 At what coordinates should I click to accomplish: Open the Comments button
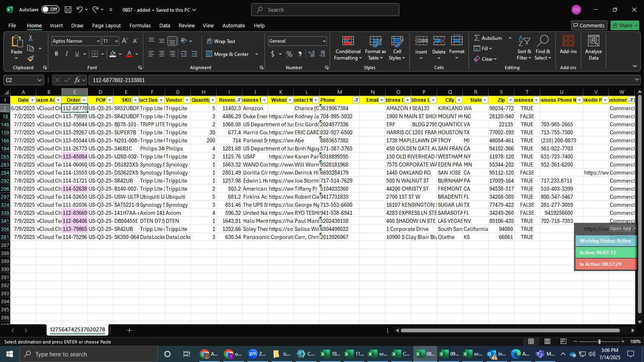coord(589,25)
